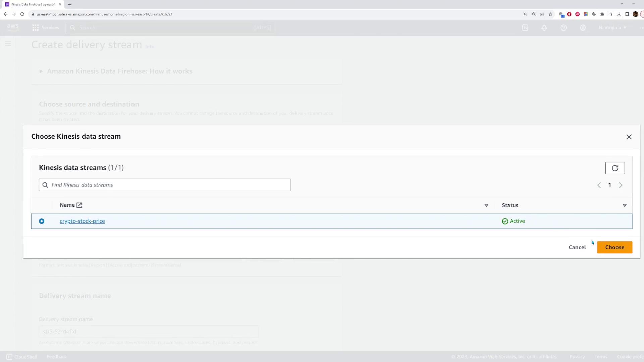The height and width of the screenshot is (362, 644).
Task: Click the browser back arrow
Action: (x=6, y=14)
